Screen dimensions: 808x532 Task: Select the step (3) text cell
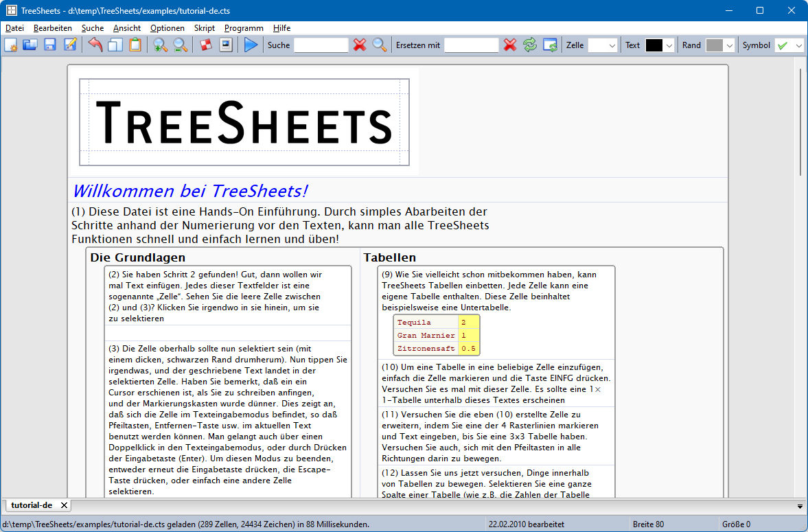(228, 419)
